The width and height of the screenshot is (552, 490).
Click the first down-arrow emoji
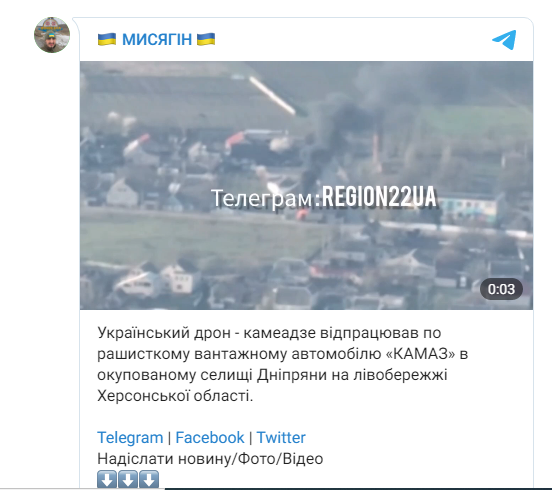coord(107,479)
